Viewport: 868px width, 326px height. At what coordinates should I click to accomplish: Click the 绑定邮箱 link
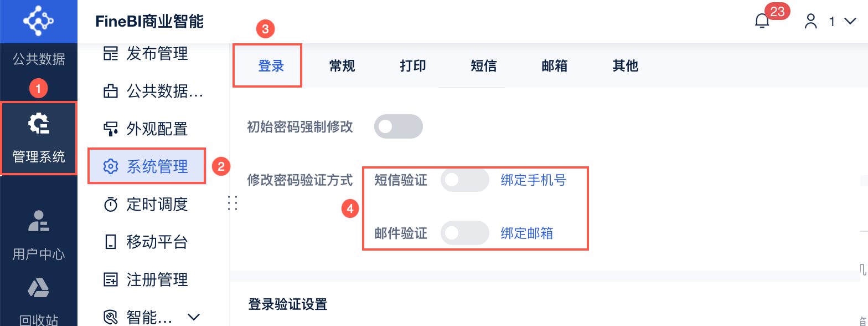[x=527, y=233]
